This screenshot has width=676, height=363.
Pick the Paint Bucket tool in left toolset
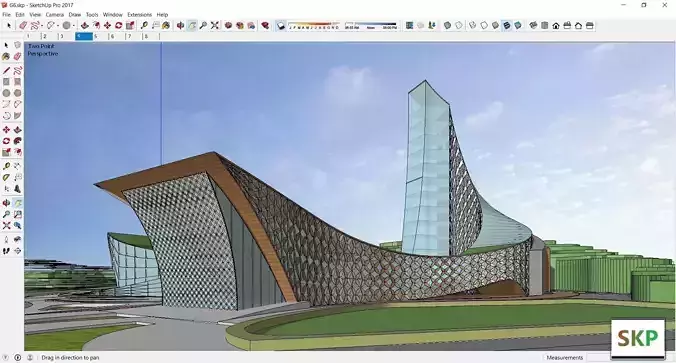point(6,56)
